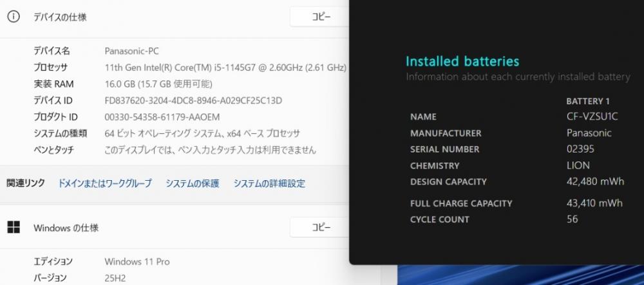Select the 25H2 version value
Image resolution: width=644 pixels, height=285 pixels.
(115, 278)
